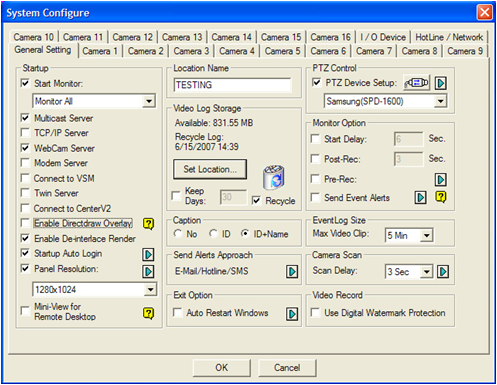
Task: Toggle Recycle checkbox
Action: tap(256, 200)
